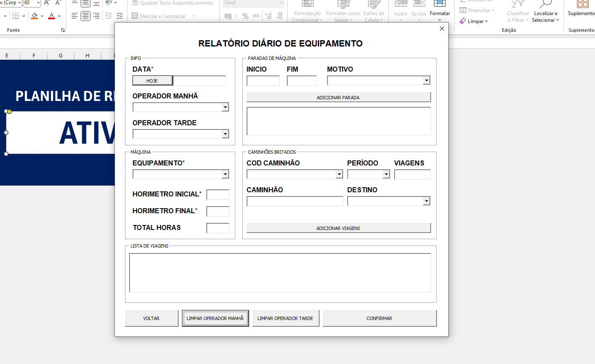Select column G header
The height and width of the screenshot is (364, 595).
61,55
